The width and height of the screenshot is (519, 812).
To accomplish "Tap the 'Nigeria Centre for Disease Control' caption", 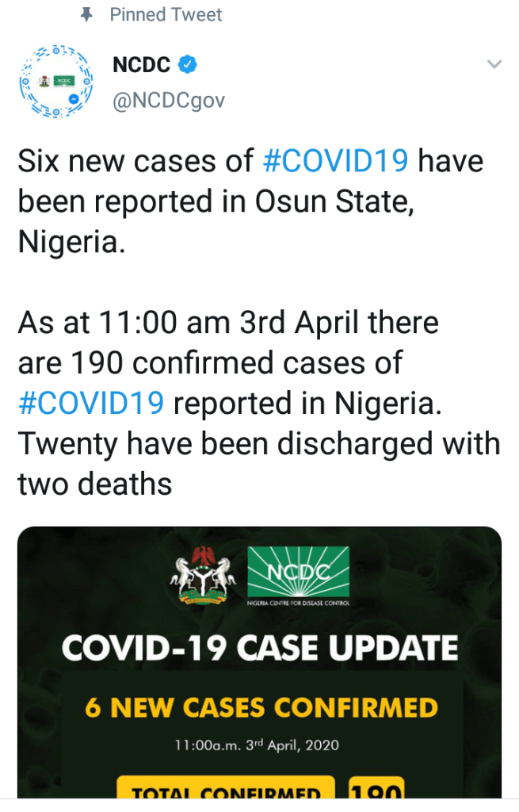I will pyautogui.click(x=300, y=608).
